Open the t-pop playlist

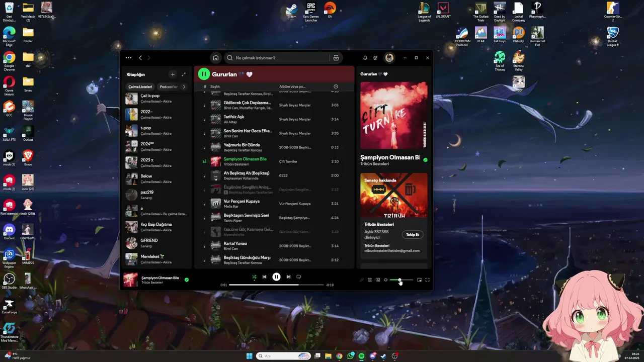click(x=157, y=131)
